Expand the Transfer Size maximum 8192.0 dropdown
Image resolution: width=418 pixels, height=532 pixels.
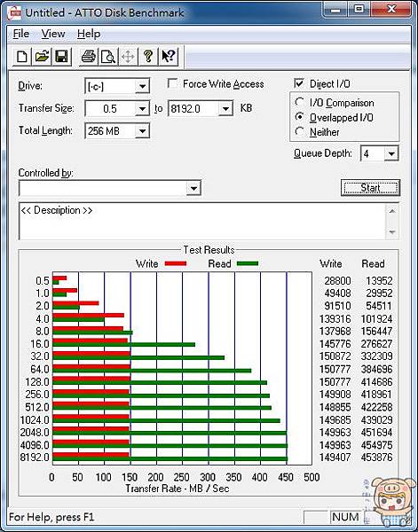click(225, 109)
